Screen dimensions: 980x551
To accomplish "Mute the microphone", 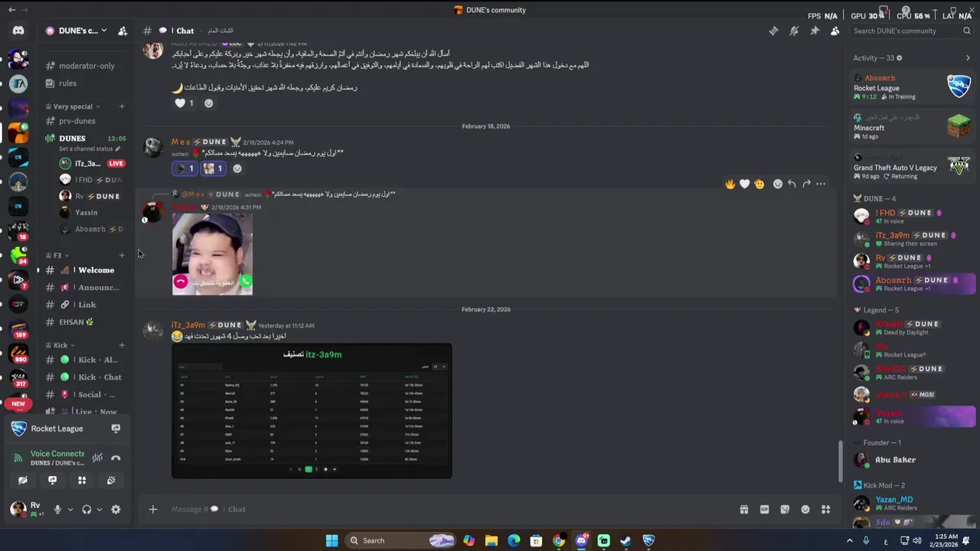I will tap(57, 510).
